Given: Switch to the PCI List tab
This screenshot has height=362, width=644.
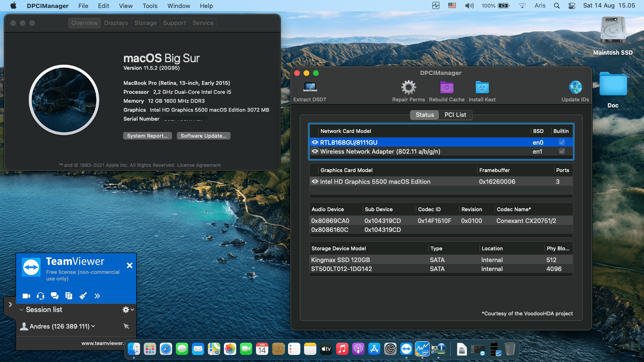Looking at the screenshot, I should [x=455, y=115].
